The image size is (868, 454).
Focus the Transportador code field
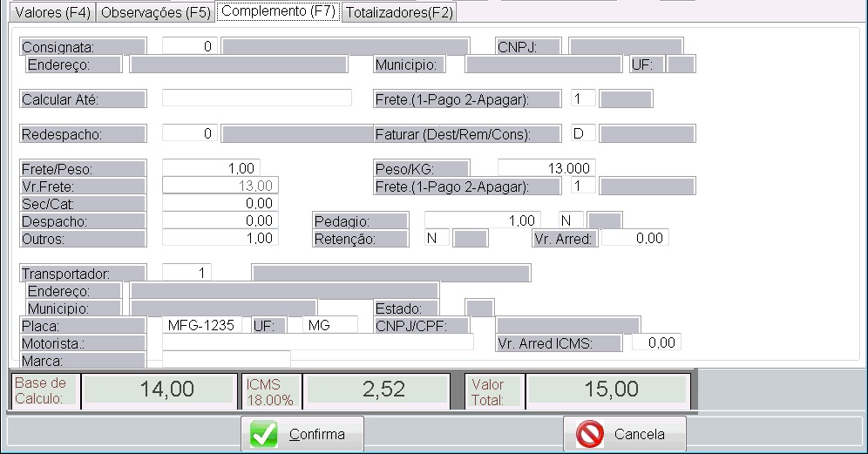(186, 273)
